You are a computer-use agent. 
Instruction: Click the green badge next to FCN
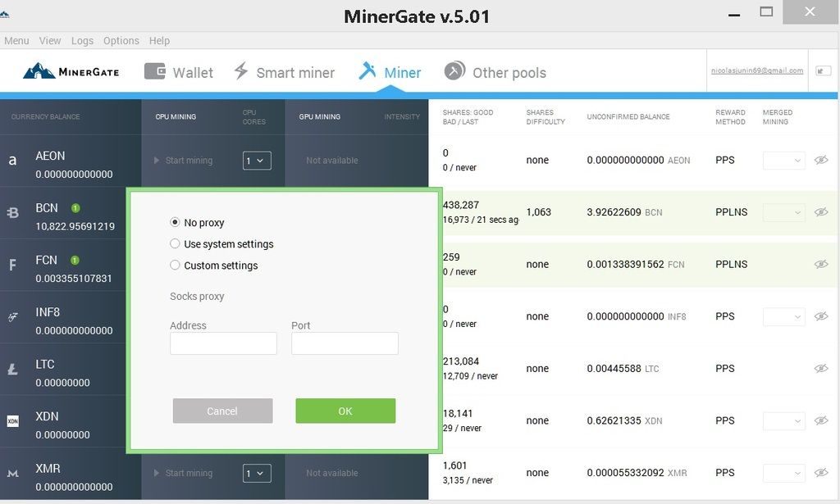[75, 260]
